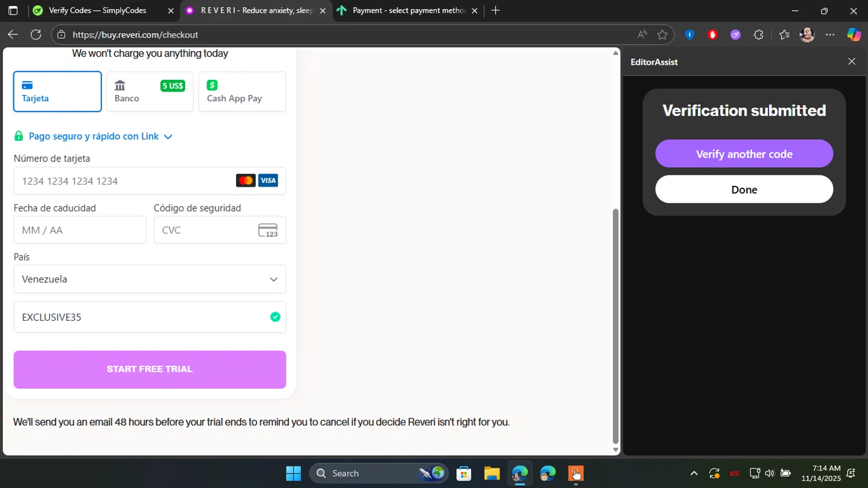This screenshot has height=488, width=868.
Task: Open File Explorer from the taskbar
Action: click(x=492, y=474)
